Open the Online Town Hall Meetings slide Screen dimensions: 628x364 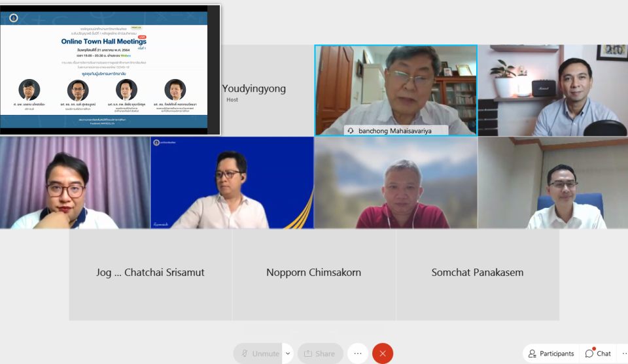pyautogui.click(x=110, y=69)
